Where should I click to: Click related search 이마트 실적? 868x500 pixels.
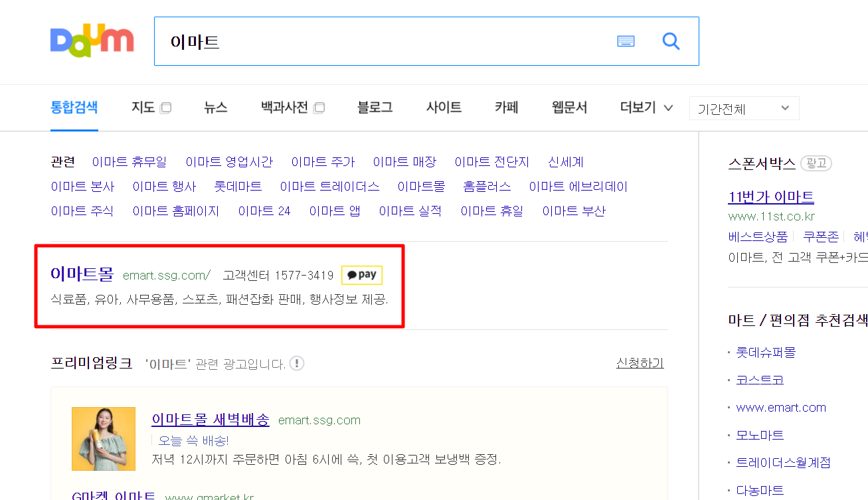click(x=410, y=211)
